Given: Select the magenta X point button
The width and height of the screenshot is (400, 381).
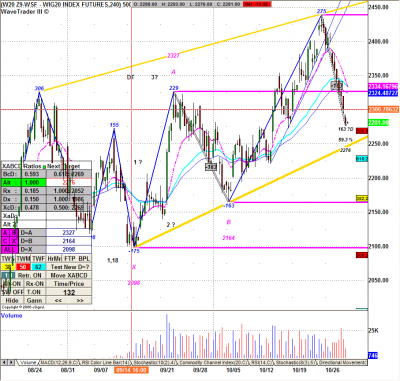Looking at the screenshot, I should [x=14, y=241].
